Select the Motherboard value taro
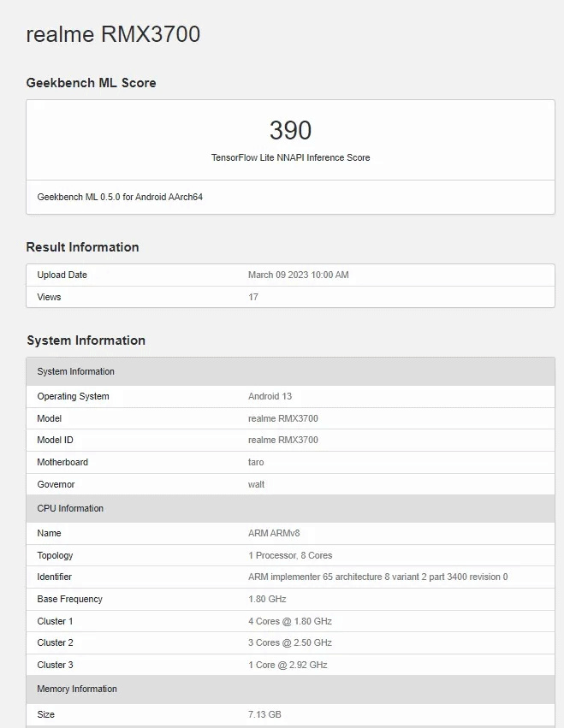The image size is (564, 728). (256, 462)
